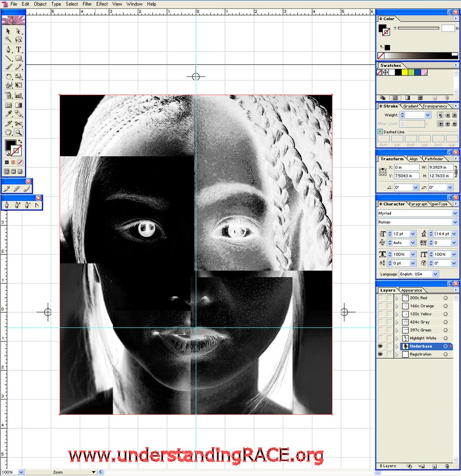Switch to the Pathfinder tab
This screenshot has width=461, height=476.
[x=434, y=159]
